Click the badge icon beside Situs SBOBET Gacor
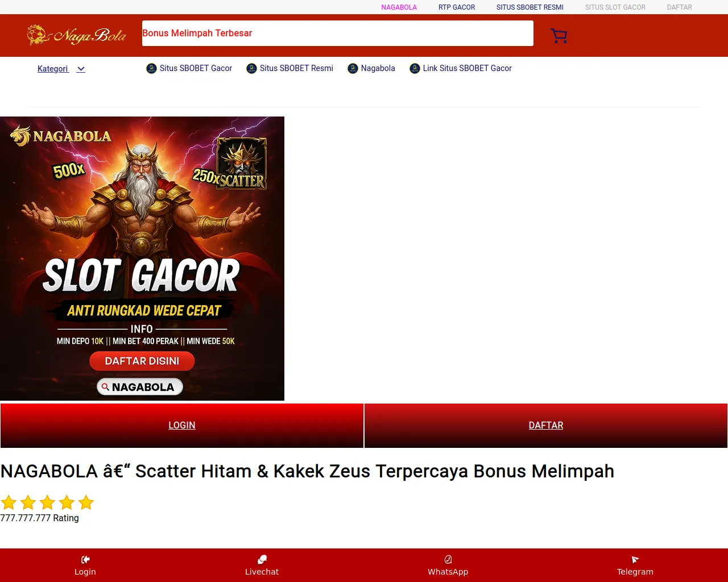This screenshot has width=728, height=582. (151, 68)
